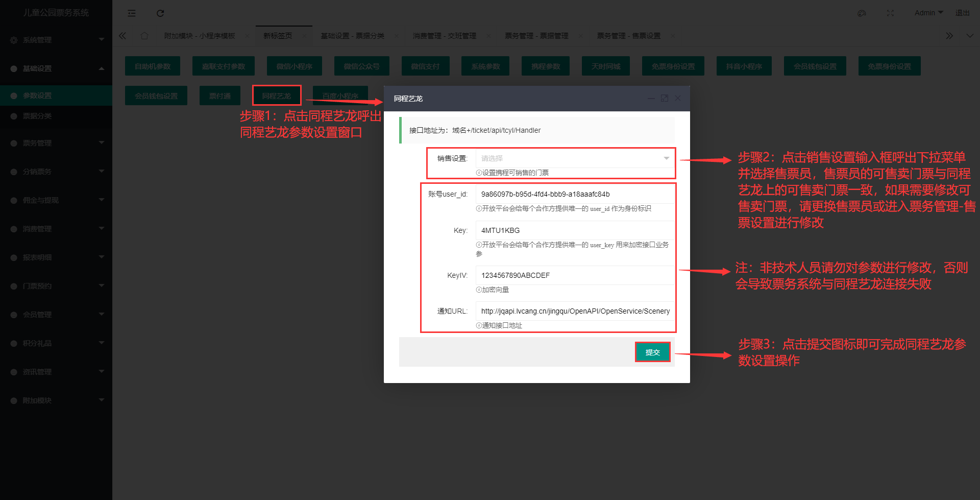Click the Key input field
Image resolution: width=980 pixels, height=500 pixels.
tap(575, 230)
